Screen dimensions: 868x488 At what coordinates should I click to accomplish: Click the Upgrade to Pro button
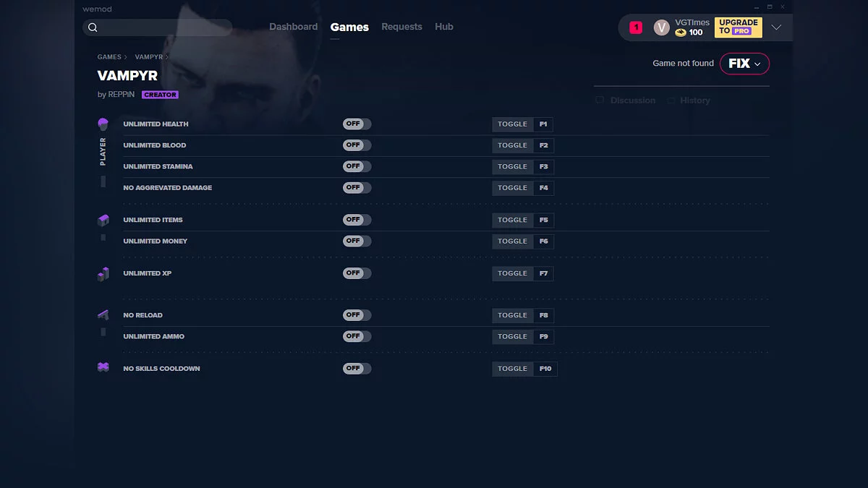coord(738,27)
